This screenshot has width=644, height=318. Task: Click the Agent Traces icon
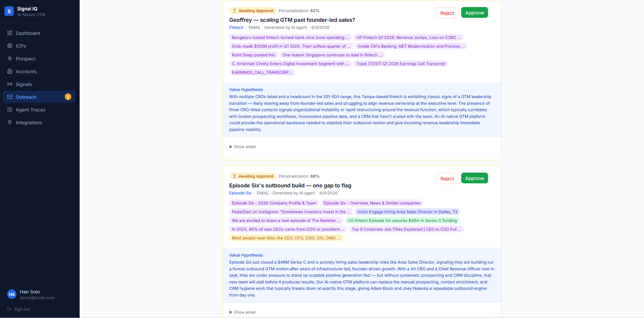(x=10, y=109)
